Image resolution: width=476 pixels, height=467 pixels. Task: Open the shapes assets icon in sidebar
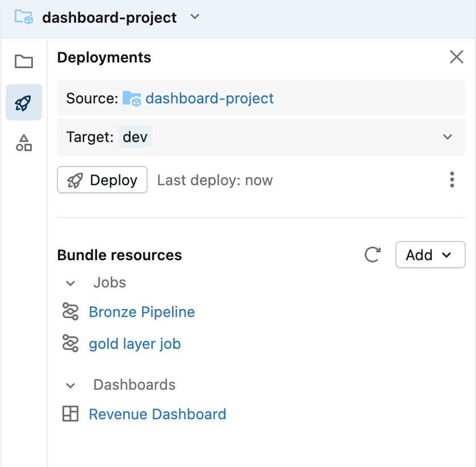coord(24,143)
